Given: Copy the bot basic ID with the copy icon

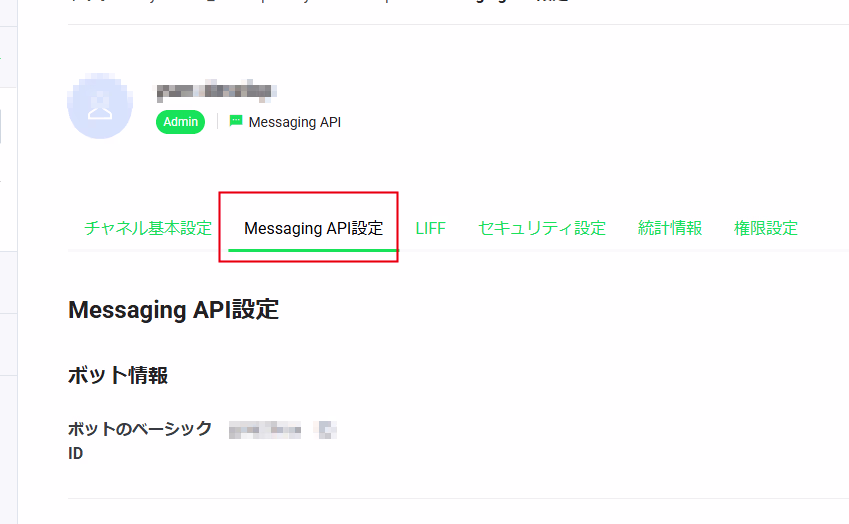Looking at the screenshot, I should point(326,430).
